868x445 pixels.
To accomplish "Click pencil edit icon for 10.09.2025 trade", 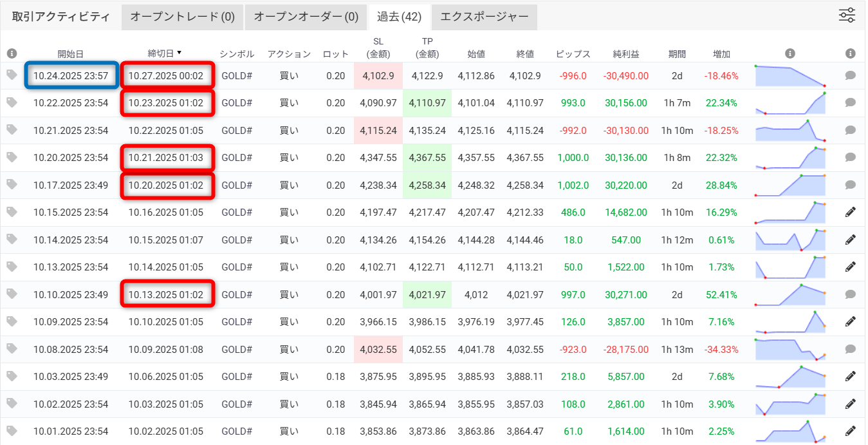I will [x=850, y=321].
